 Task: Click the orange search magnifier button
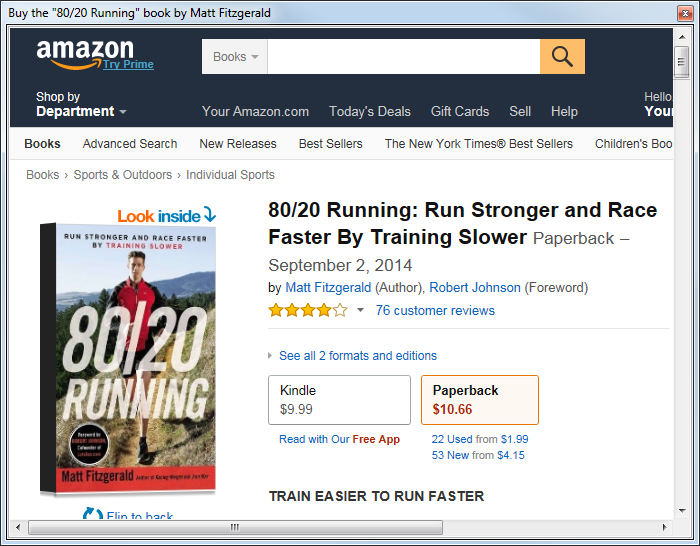tap(562, 57)
